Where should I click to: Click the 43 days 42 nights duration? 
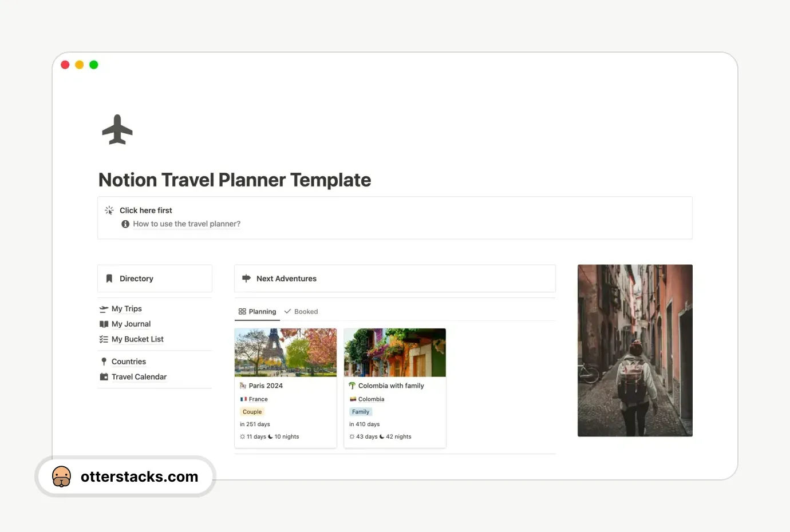pyautogui.click(x=380, y=436)
